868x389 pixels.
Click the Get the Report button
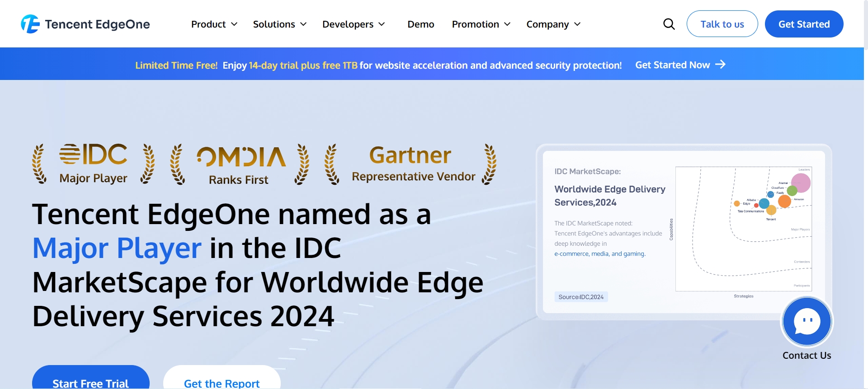click(x=222, y=377)
